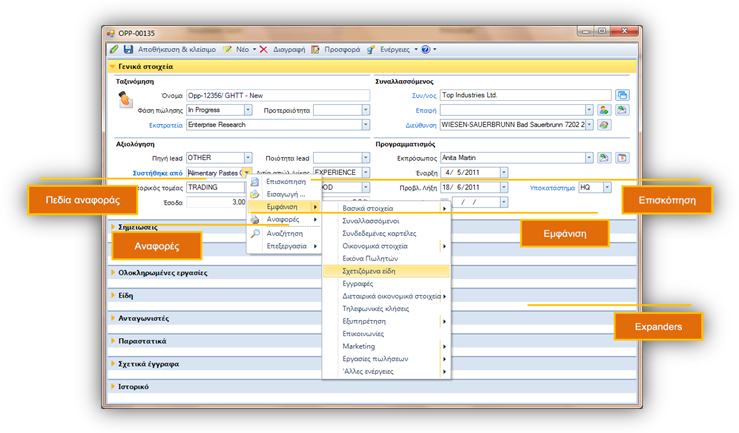Open the Πηγή lead dropdown
This screenshot has width=739, height=433.
(x=248, y=158)
